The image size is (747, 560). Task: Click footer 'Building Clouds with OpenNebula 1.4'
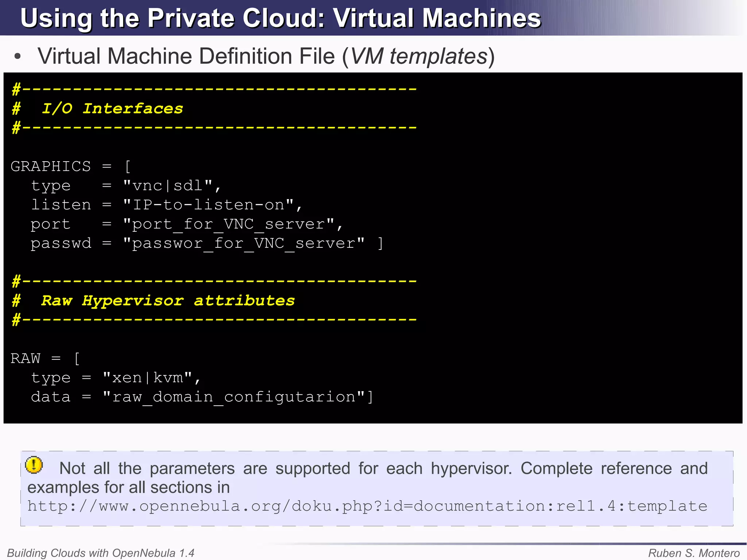point(101,553)
